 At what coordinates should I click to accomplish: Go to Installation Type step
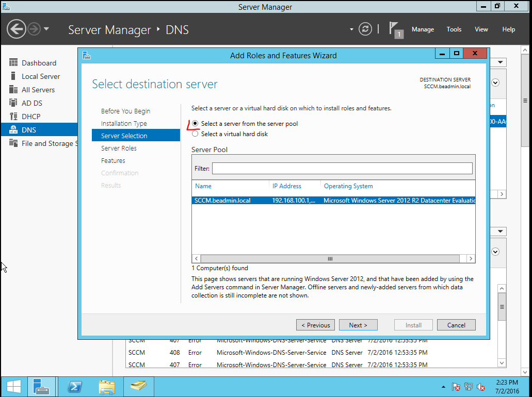[x=124, y=123]
